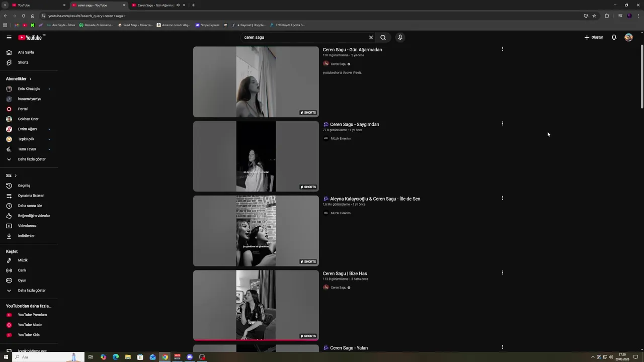Open the notifications bell
Viewport: 644px width, 362px height.
point(614,37)
